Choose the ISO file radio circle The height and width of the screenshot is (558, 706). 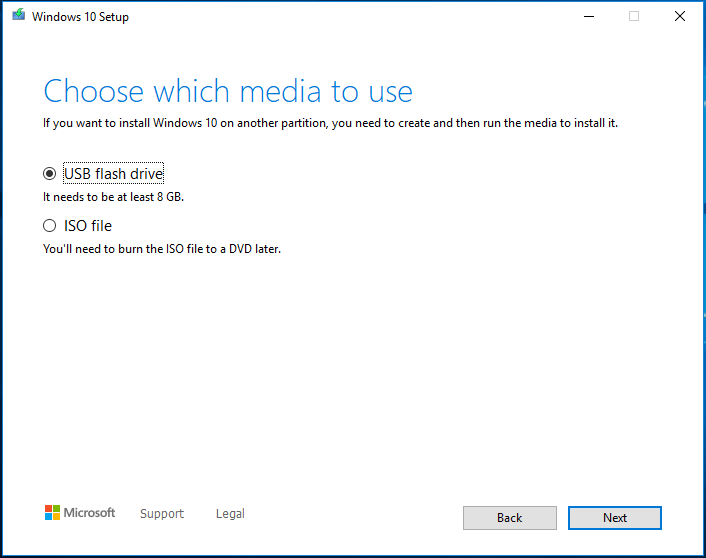50,226
